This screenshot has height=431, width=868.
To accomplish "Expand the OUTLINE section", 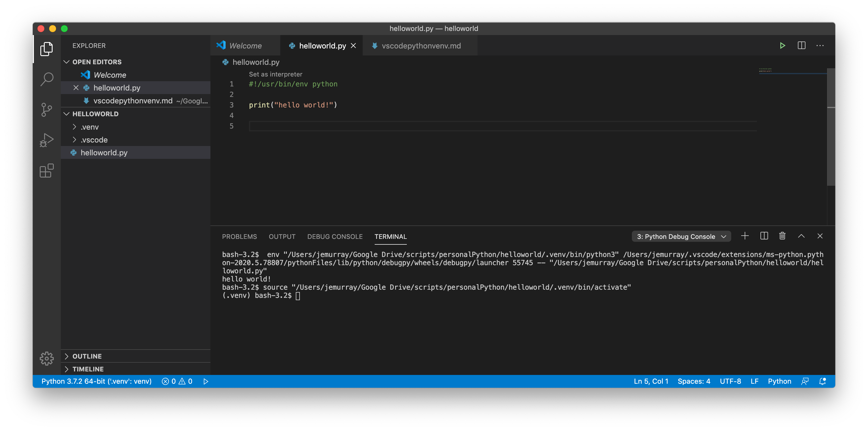I will (x=87, y=356).
